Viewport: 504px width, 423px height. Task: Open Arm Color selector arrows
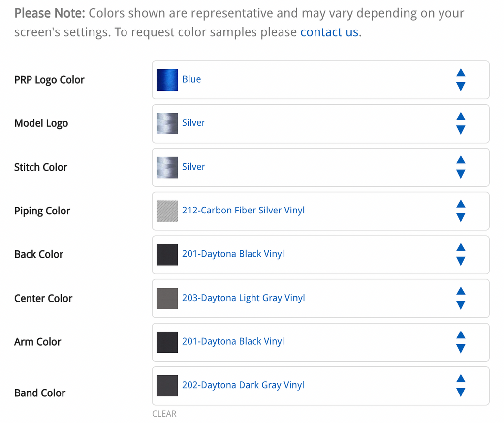click(x=461, y=342)
